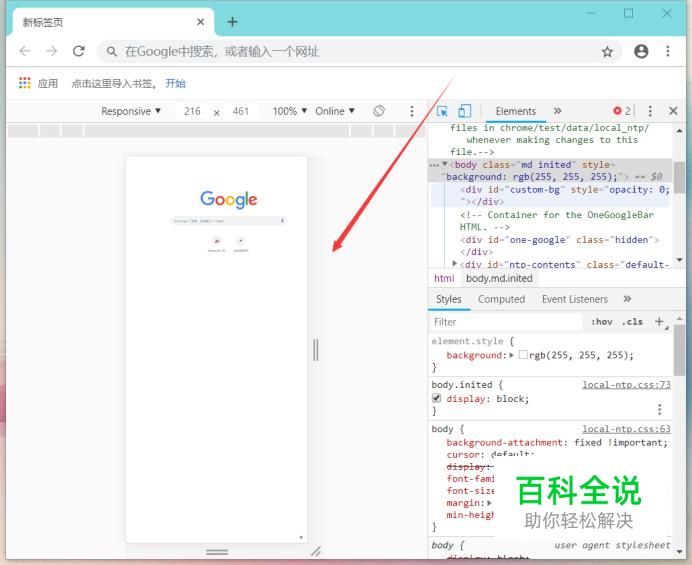The width and height of the screenshot is (692, 565).
Task: Expand the ntp-contents div node
Action: [x=455, y=264]
